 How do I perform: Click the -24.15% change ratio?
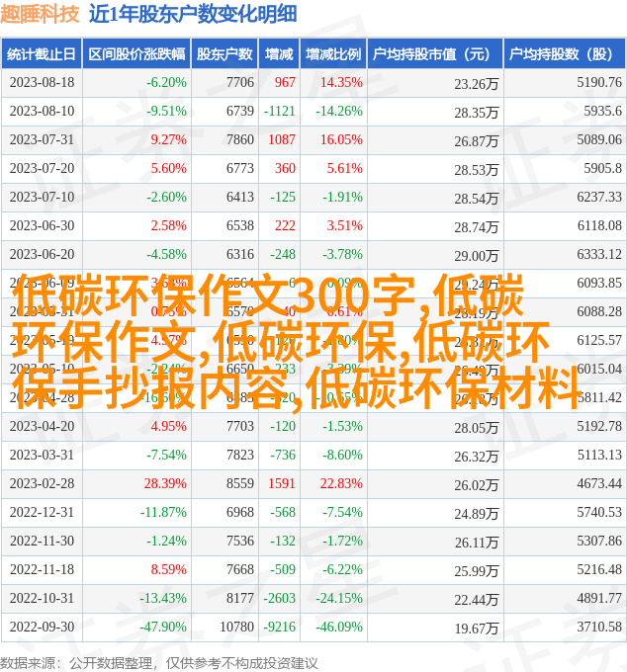[x=339, y=599]
